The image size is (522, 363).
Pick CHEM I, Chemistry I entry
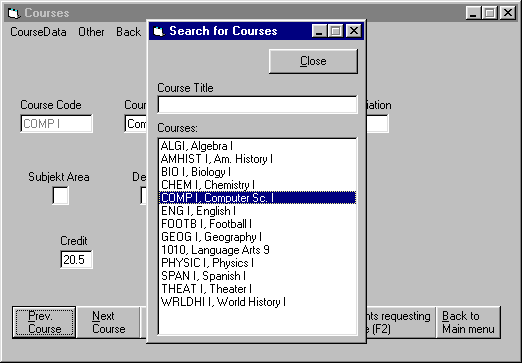pyautogui.click(x=257, y=185)
